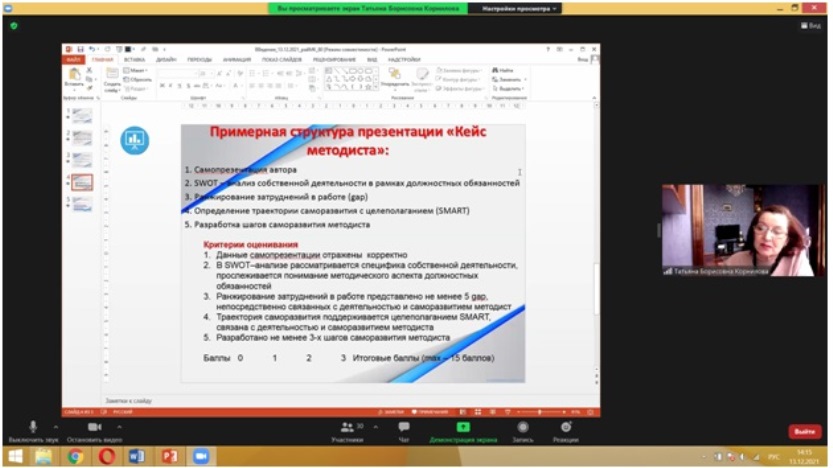Stop video using the camera icon
The width and height of the screenshot is (833, 468).
click(x=95, y=427)
